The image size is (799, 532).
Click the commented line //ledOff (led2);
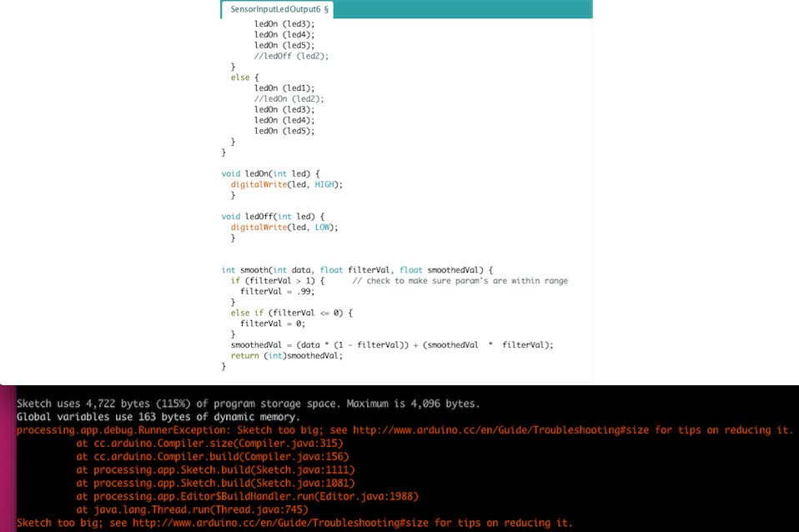tap(291, 56)
